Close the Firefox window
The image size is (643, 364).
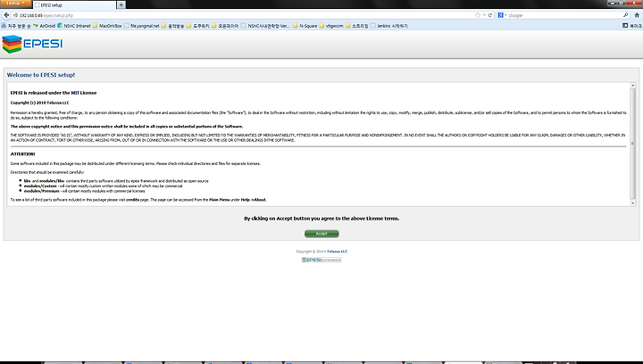tap(634, 3)
